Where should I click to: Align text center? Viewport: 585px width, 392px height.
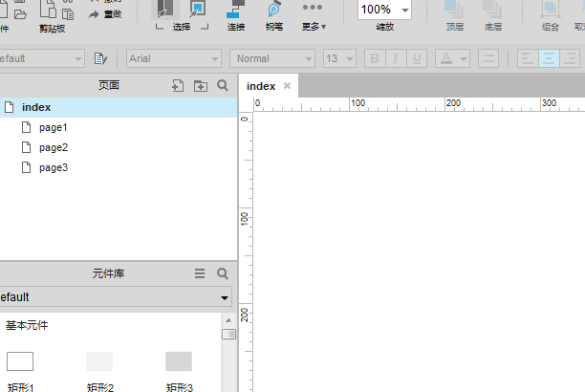[549, 58]
